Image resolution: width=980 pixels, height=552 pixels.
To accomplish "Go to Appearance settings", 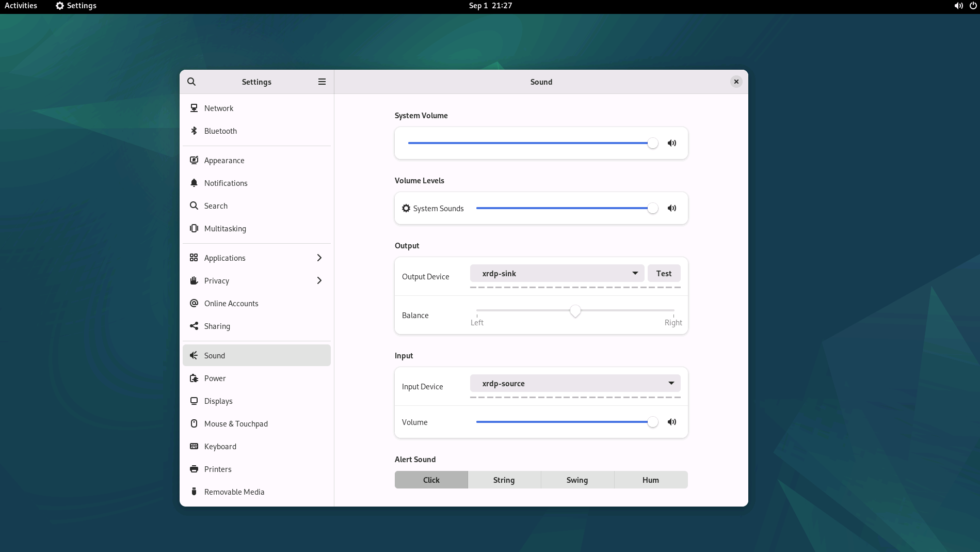I will (256, 160).
